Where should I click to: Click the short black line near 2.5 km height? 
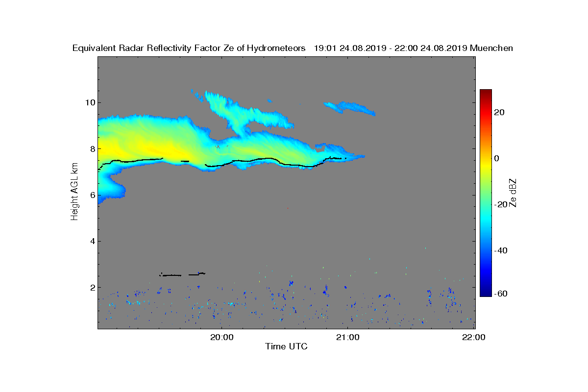coord(183,274)
